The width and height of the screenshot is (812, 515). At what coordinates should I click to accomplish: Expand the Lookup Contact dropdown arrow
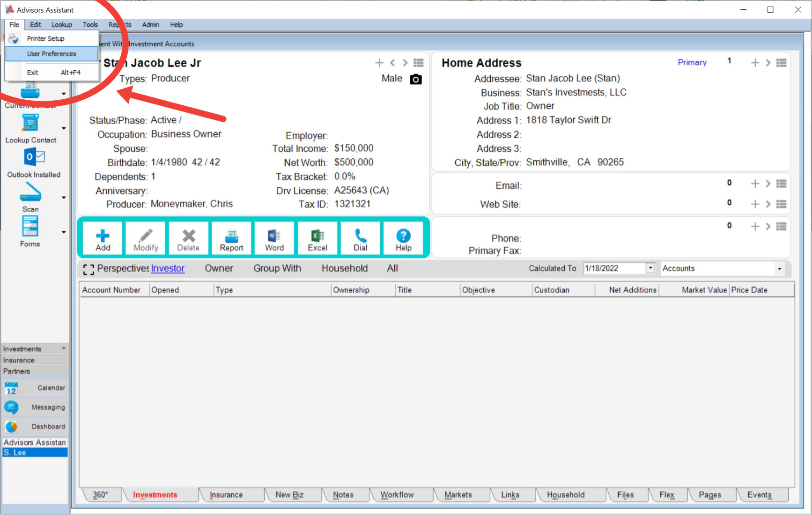click(x=64, y=128)
